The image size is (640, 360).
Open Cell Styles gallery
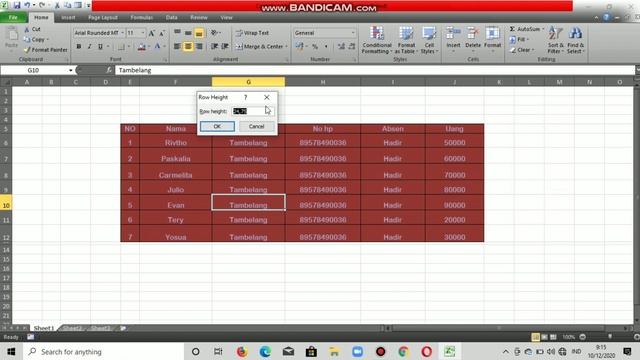[429, 40]
